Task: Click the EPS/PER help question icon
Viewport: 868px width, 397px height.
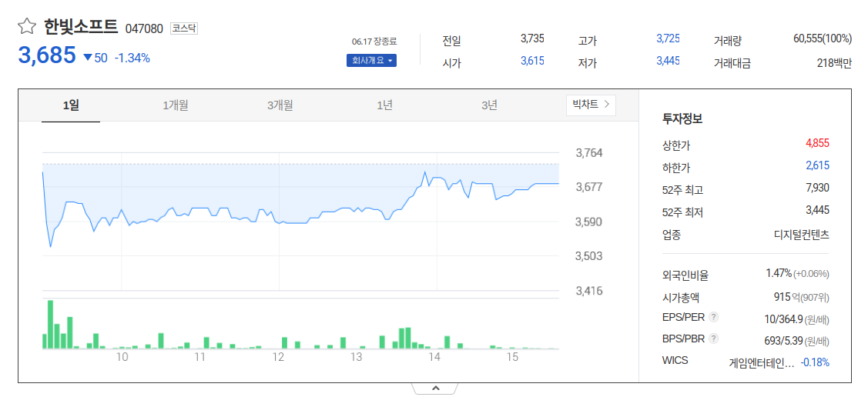Action: 714,317
